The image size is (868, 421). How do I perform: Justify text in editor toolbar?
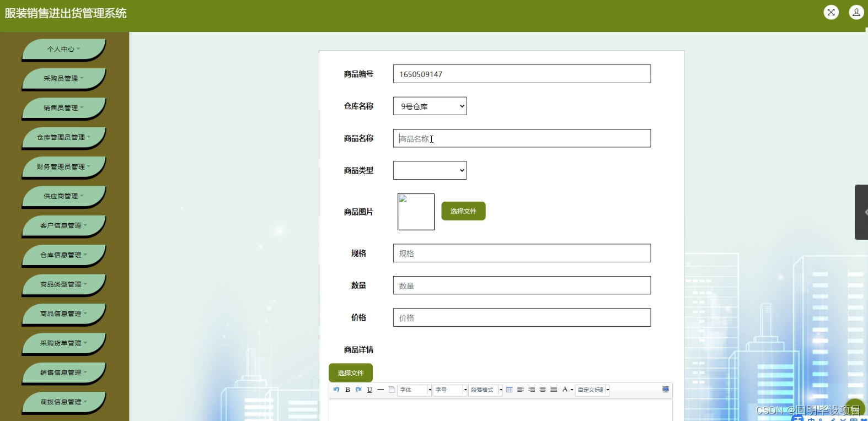coord(554,390)
